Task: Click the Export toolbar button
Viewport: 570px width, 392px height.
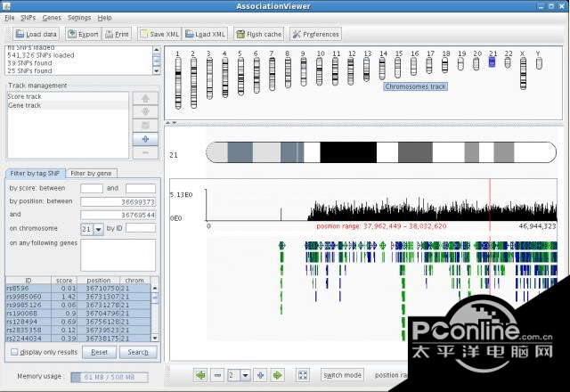Action: pyautogui.click(x=83, y=34)
